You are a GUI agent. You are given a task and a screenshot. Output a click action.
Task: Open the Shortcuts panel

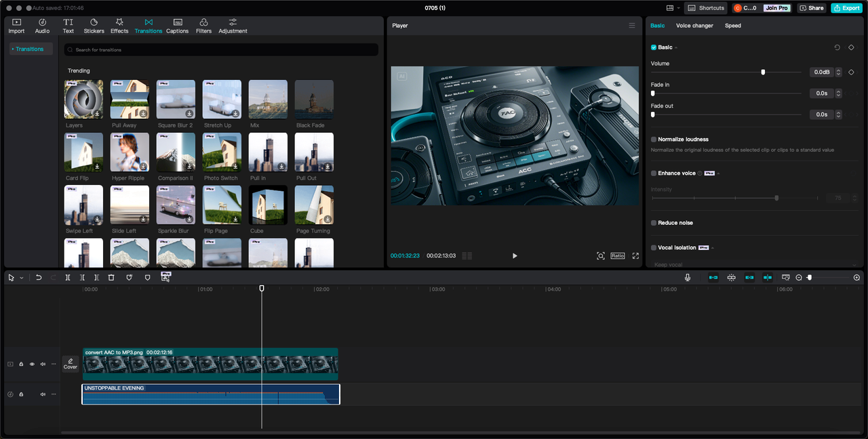[706, 8]
